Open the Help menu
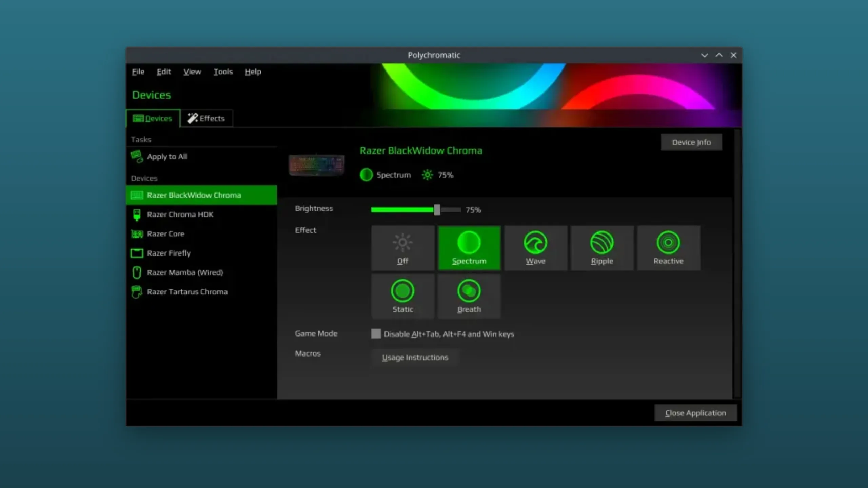This screenshot has width=868, height=488. point(253,72)
